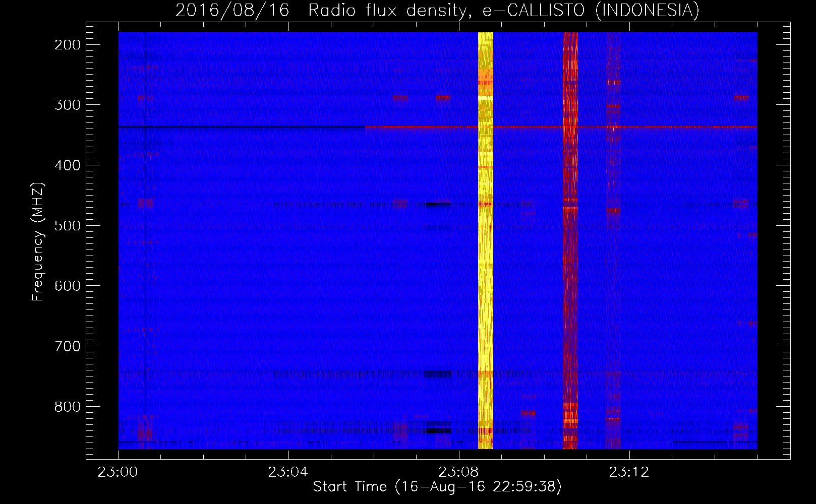Pick the 500 frequency tick label
Image resolution: width=816 pixels, height=504 pixels.
click(x=69, y=225)
